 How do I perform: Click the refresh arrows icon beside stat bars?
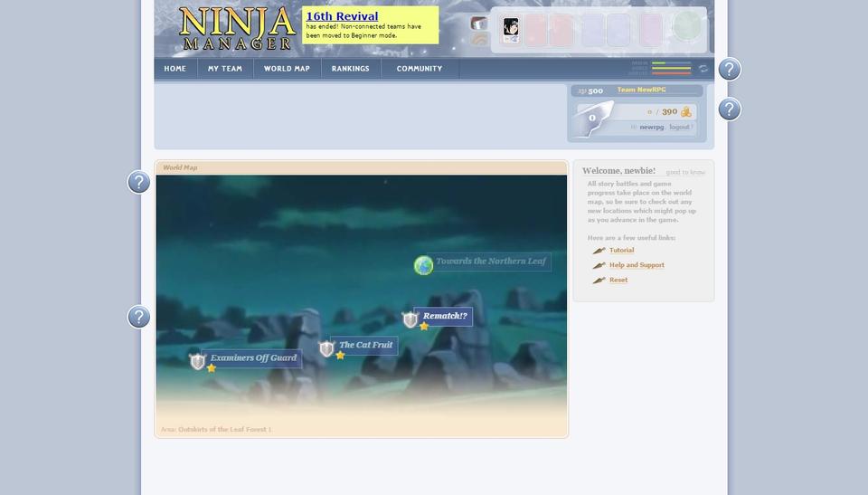click(703, 69)
